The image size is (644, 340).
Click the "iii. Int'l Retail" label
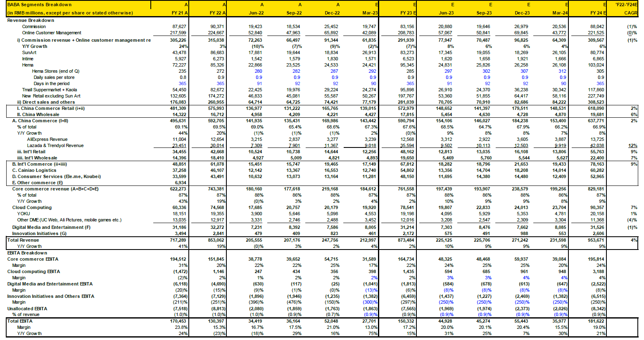point(31,152)
